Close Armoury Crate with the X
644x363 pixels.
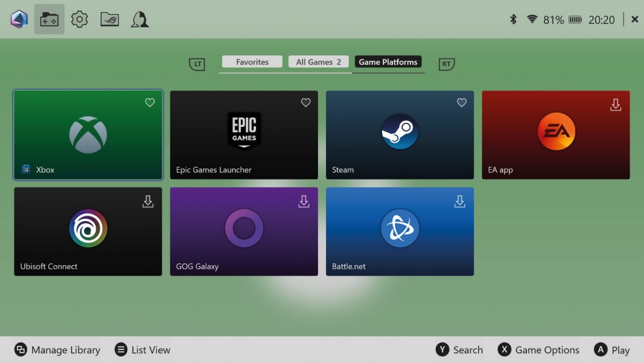635,20
